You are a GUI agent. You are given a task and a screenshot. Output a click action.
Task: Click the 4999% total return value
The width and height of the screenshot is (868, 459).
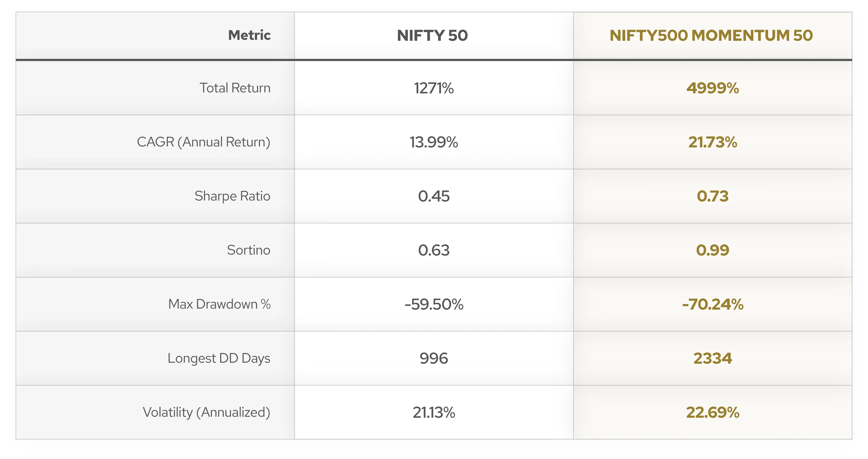[712, 88]
